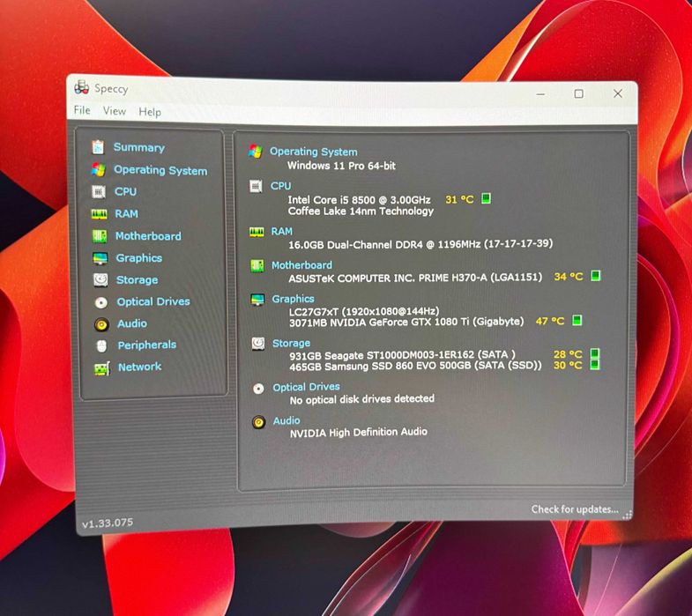Screen dimensions: 692x616
Task: Maximize the Speccy window
Action: (579, 93)
